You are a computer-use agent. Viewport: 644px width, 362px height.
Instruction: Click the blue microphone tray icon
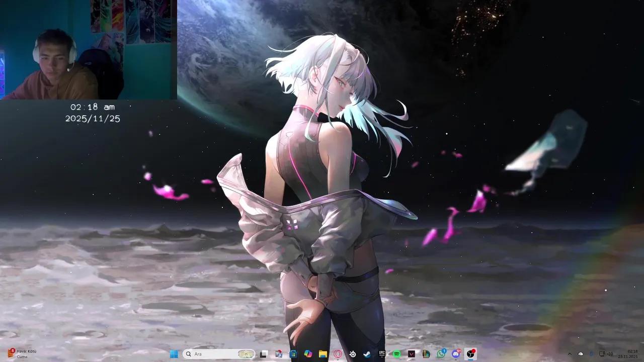[x=591, y=354]
